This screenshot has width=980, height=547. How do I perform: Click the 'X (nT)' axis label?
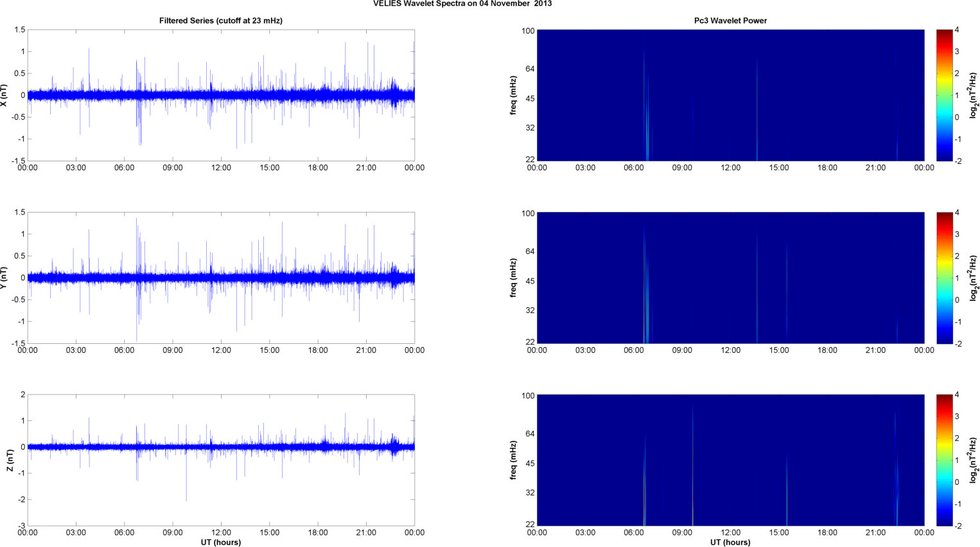[4, 95]
